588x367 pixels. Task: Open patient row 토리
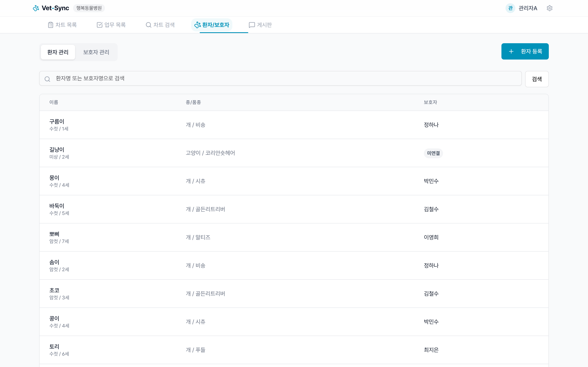pyautogui.click(x=55, y=347)
